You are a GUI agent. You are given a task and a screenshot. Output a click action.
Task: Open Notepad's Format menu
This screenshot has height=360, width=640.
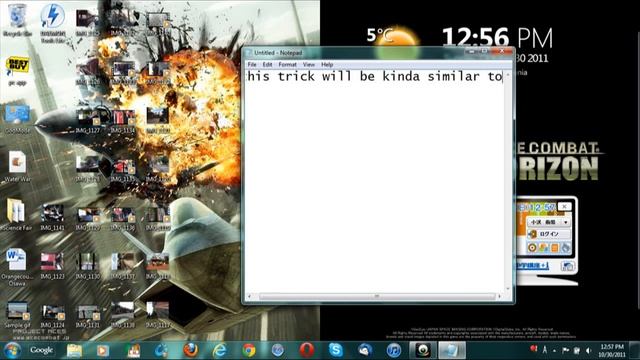(x=287, y=64)
